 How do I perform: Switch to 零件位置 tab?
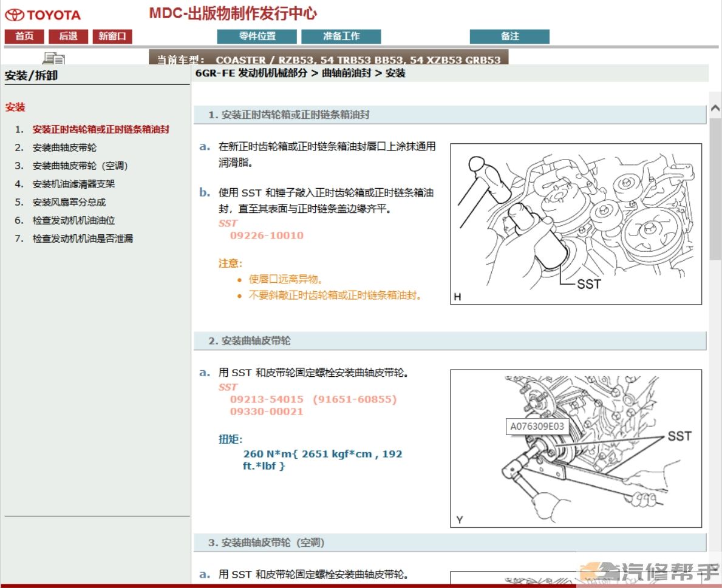pyautogui.click(x=257, y=36)
